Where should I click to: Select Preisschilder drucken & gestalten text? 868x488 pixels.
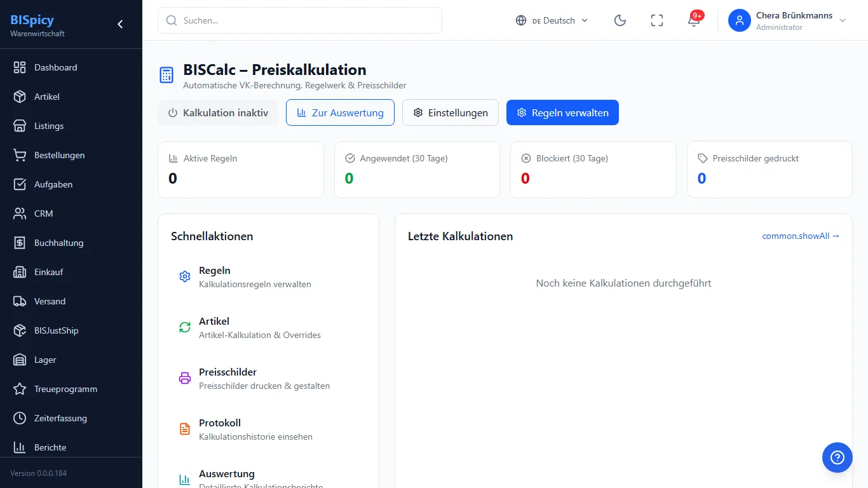[264, 386]
